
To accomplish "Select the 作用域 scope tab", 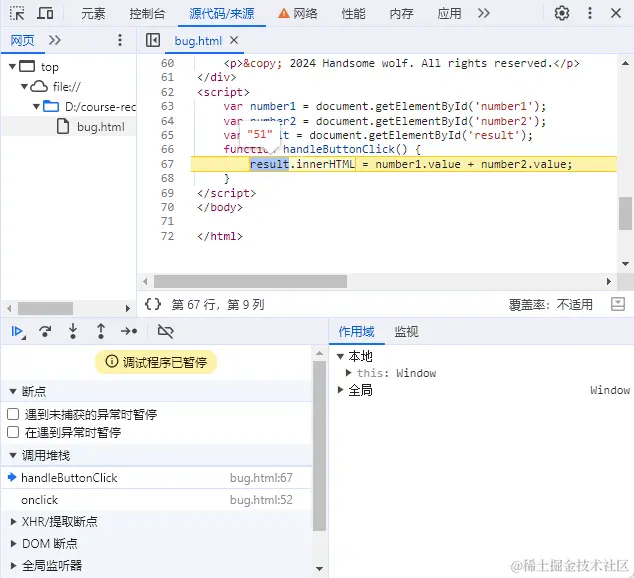I will click(x=356, y=332).
